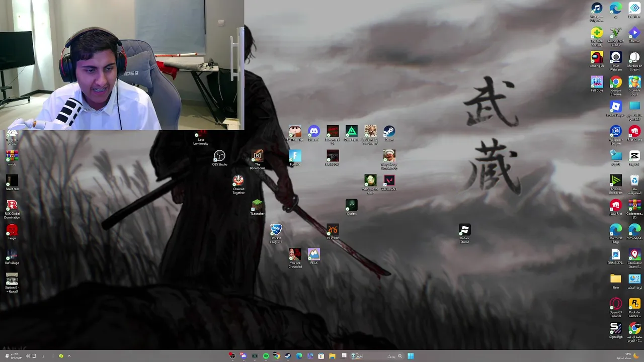Launch Discord from the desktop
Viewport: 644px width, 362px height.
(313, 133)
